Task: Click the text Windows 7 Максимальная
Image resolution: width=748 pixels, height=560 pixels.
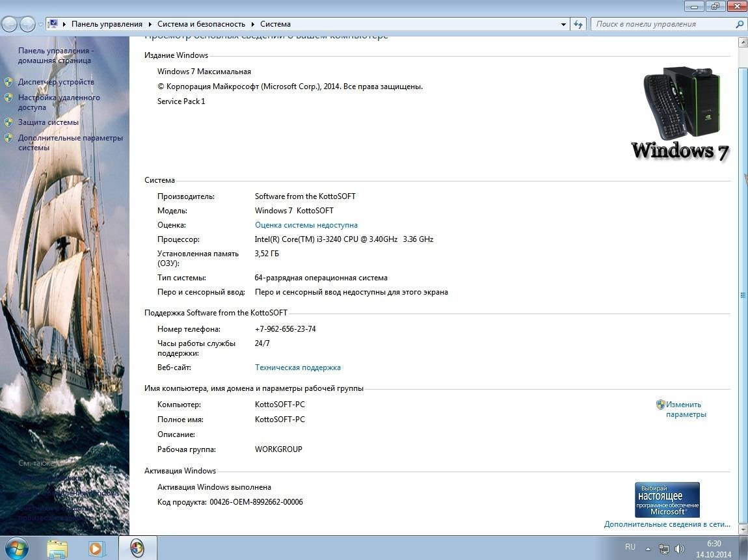Action: [x=204, y=71]
